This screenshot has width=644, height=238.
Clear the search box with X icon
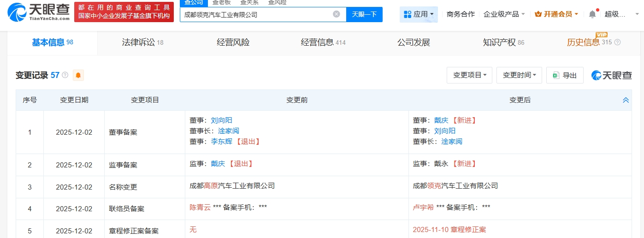(337, 14)
